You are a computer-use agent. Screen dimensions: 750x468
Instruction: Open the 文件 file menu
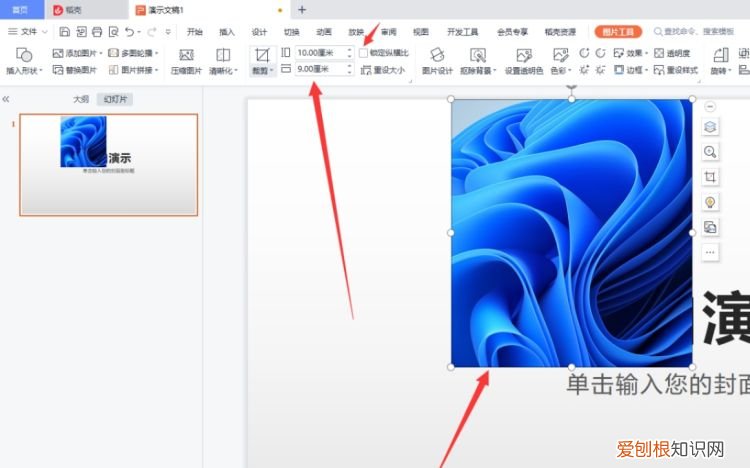point(29,32)
